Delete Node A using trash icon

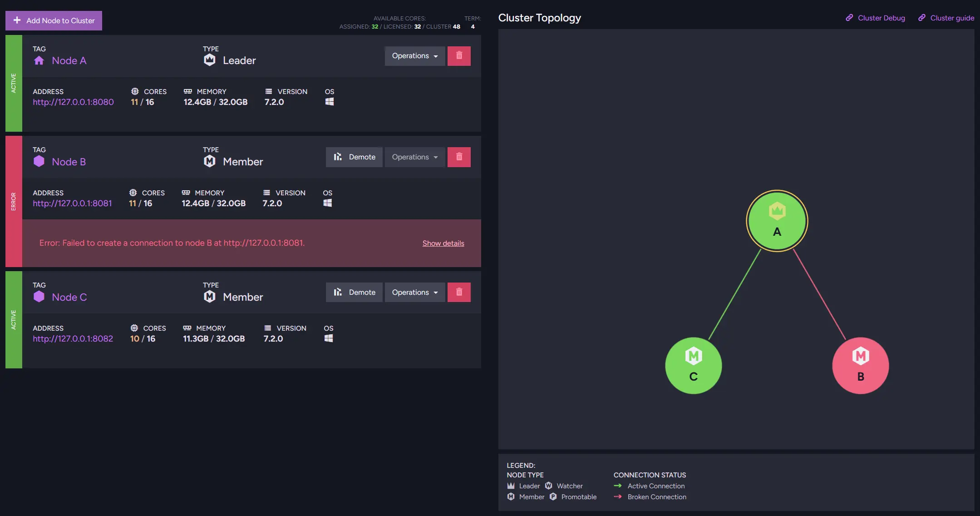pyautogui.click(x=459, y=56)
